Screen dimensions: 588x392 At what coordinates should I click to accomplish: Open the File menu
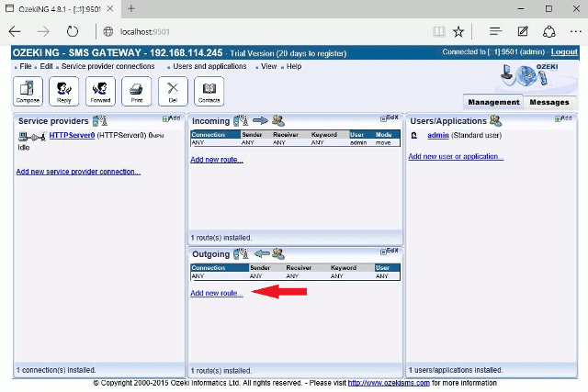click(26, 66)
